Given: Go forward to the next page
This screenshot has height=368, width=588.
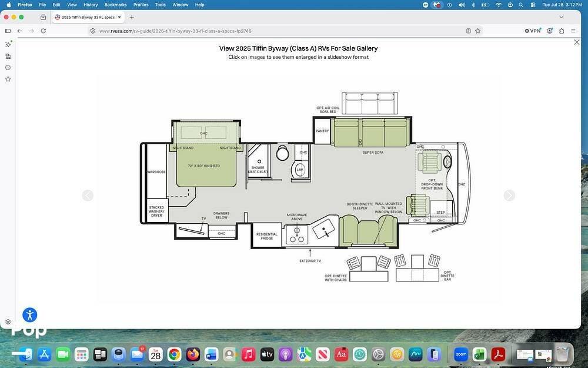Looking at the screenshot, I should click(x=32, y=31).
